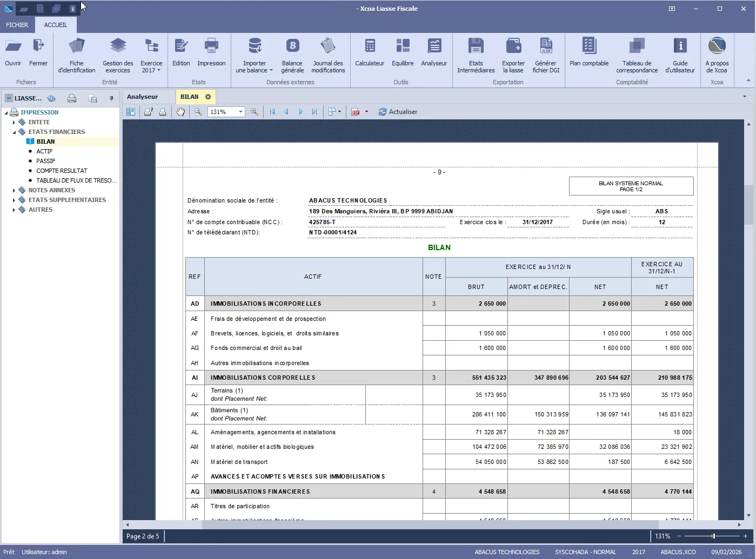Click the zoom in magnifier
The height and width of the screenshot is (559, 756).
click(255, 112)
